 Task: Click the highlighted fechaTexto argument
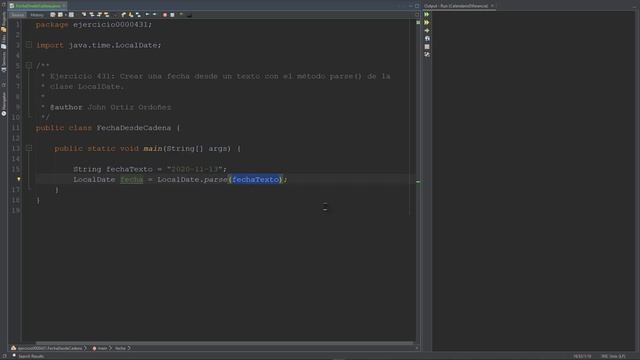[256, 180]
